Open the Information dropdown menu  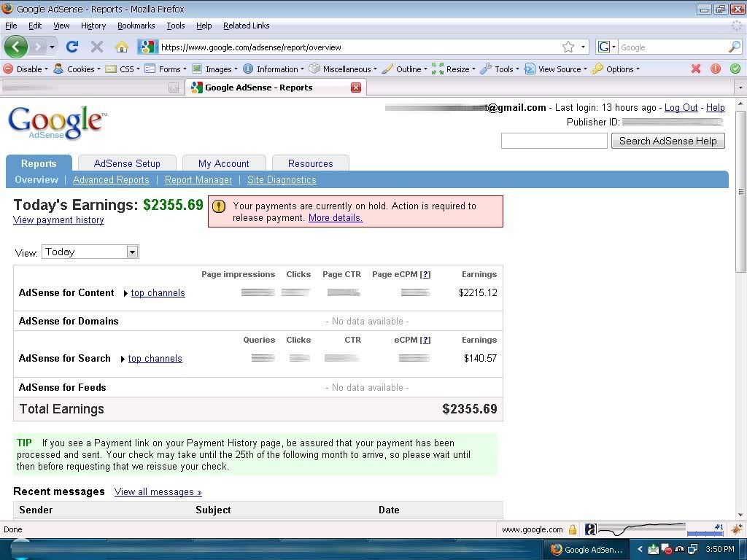[274, 69]
